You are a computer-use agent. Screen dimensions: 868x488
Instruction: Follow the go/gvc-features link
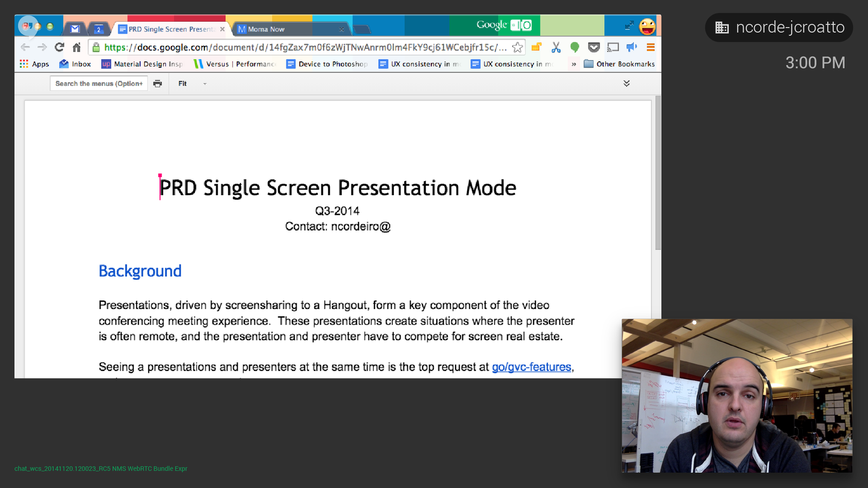tap(531, 367)
